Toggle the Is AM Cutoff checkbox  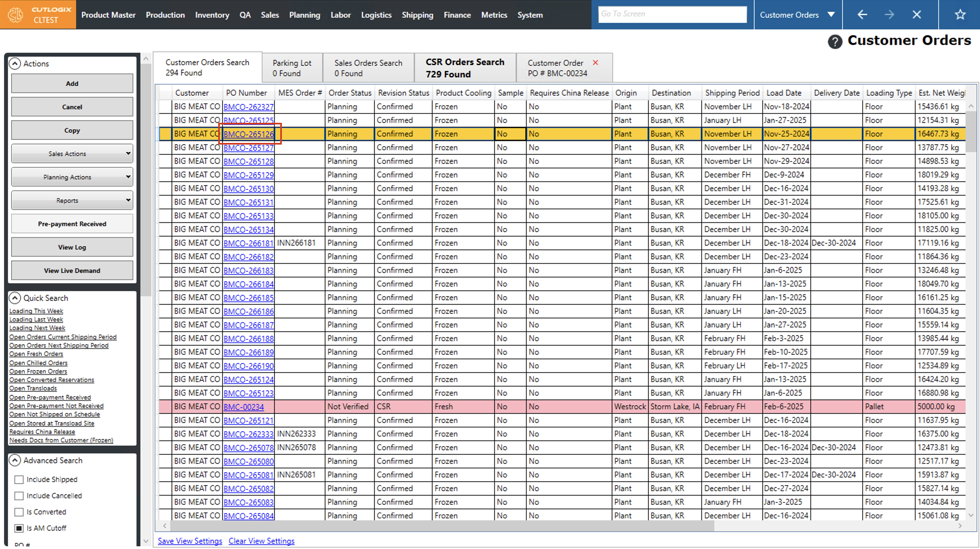(19, 528)
